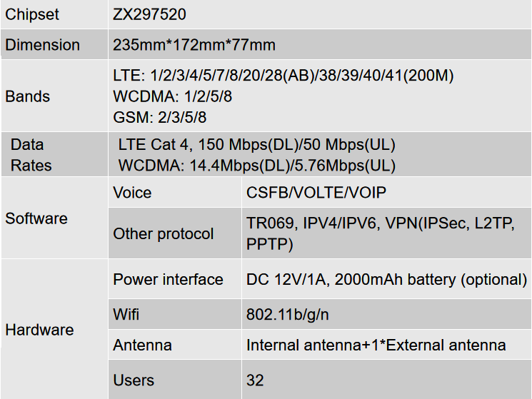Click the TR069, IPV4/IPV6, VPN protocol text
532x399 pixels.
[x=381, y=233]
